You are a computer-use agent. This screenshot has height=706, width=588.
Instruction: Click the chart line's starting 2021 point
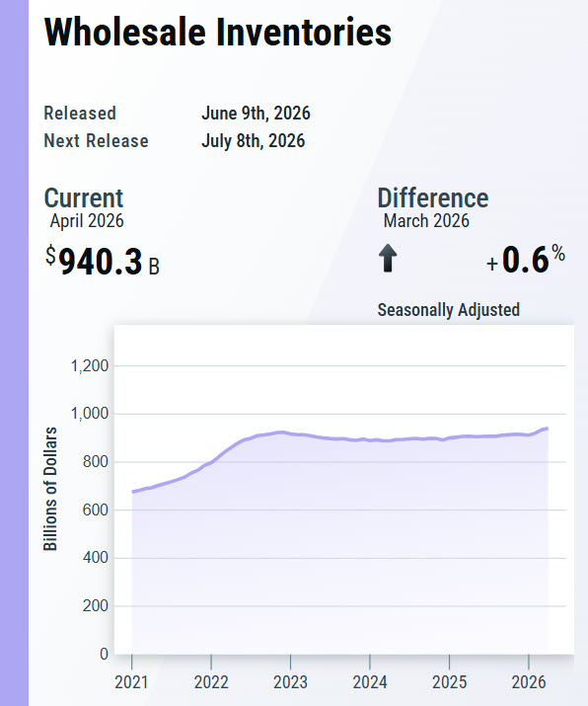tap(132, 492)
